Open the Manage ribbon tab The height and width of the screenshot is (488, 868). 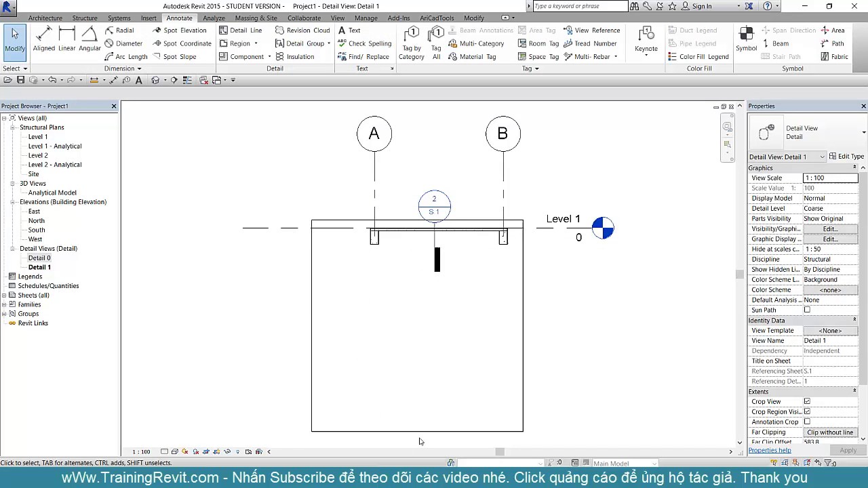click(366, 18)
